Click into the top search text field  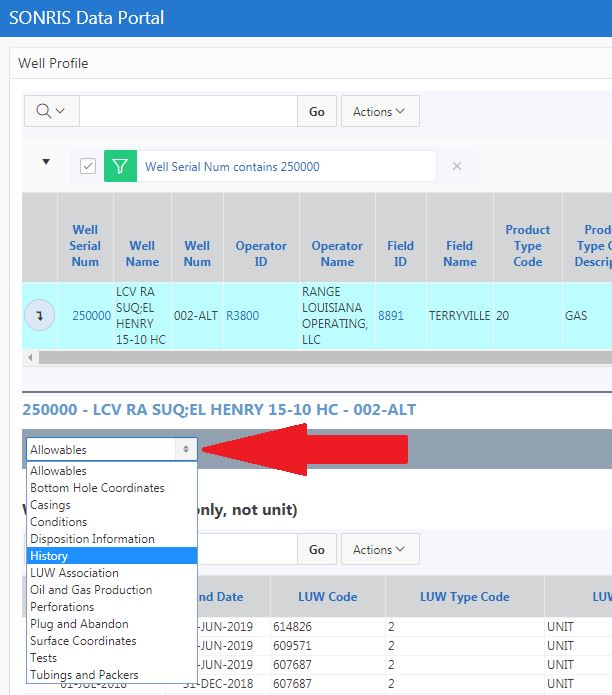(187, 111)
